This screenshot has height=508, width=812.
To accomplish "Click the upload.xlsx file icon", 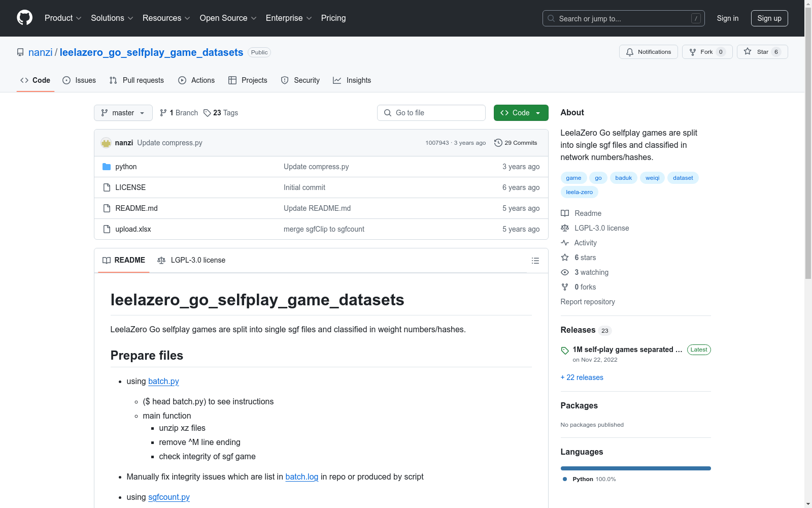I will [x=107, y=229].
